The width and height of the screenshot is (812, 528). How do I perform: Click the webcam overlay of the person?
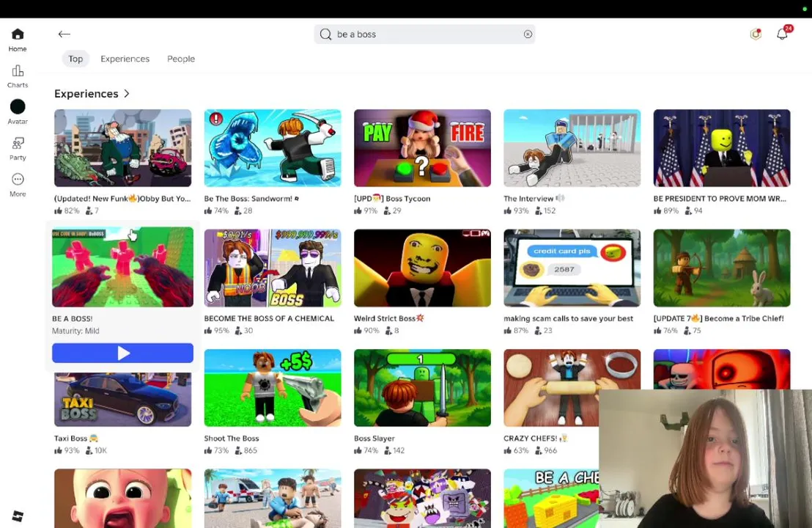click(x=705, y=458)
